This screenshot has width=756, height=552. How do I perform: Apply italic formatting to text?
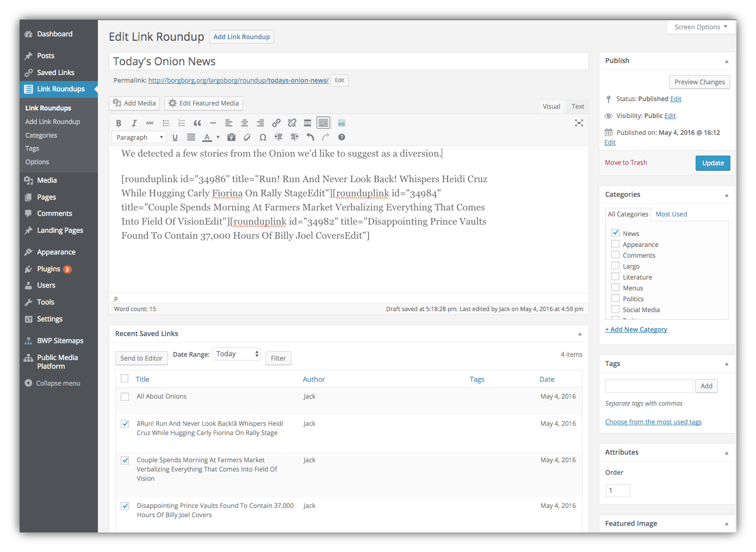tap(134, 123)
